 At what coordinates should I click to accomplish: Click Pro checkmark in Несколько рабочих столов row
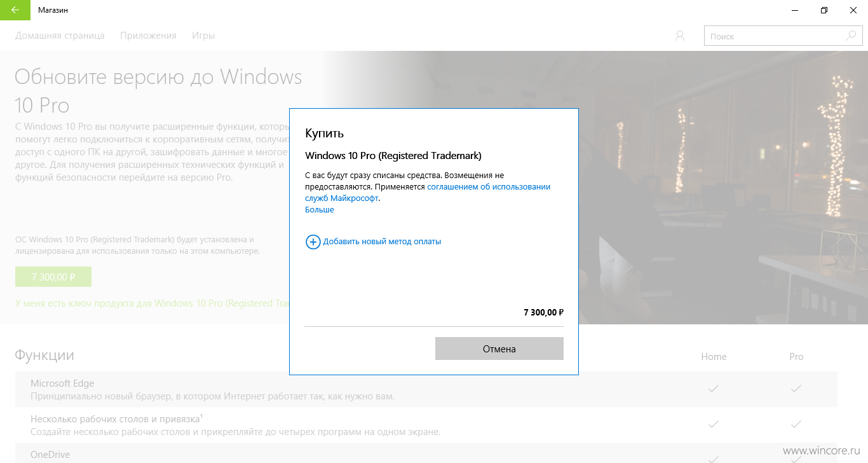[x=796, y=424]
